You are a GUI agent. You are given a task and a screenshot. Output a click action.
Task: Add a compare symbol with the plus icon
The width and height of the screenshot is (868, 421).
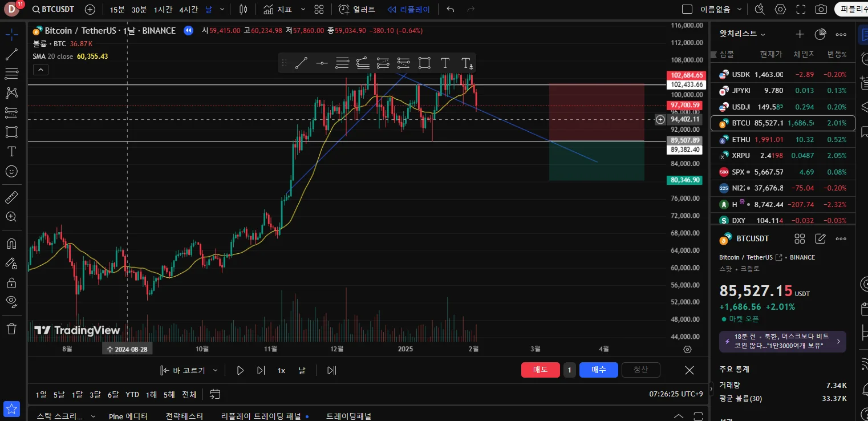[x=90, y=10]
